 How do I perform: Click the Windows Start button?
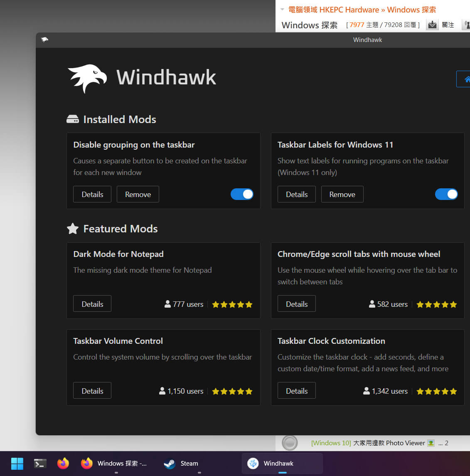click(17, 463)
